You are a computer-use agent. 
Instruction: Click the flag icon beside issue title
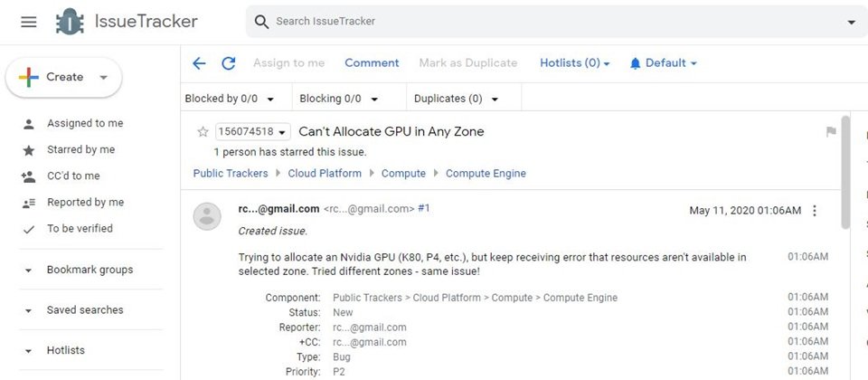[x=831, y=132]
